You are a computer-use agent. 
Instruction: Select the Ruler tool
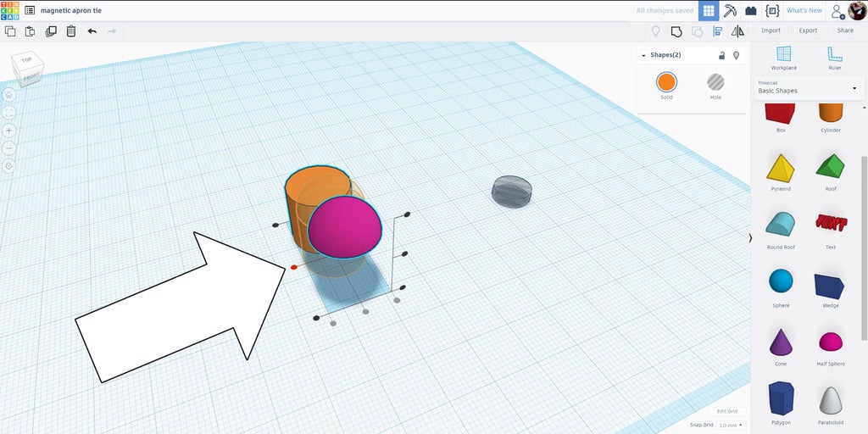click(835, 58)
